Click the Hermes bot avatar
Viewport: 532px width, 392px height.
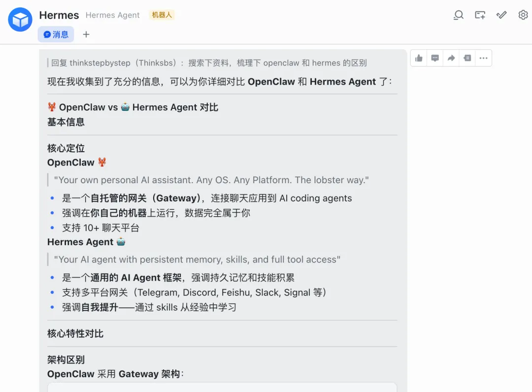click(x=20, y=20)
